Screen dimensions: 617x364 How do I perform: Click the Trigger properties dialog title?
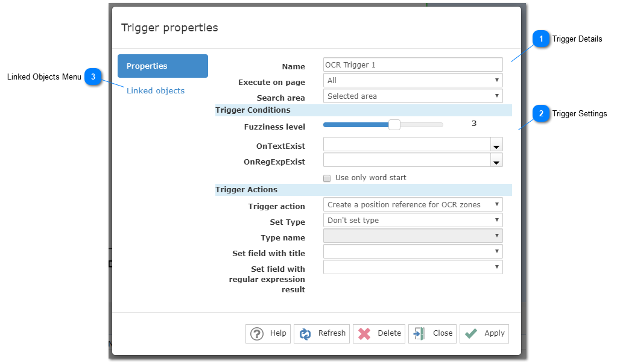169,28
